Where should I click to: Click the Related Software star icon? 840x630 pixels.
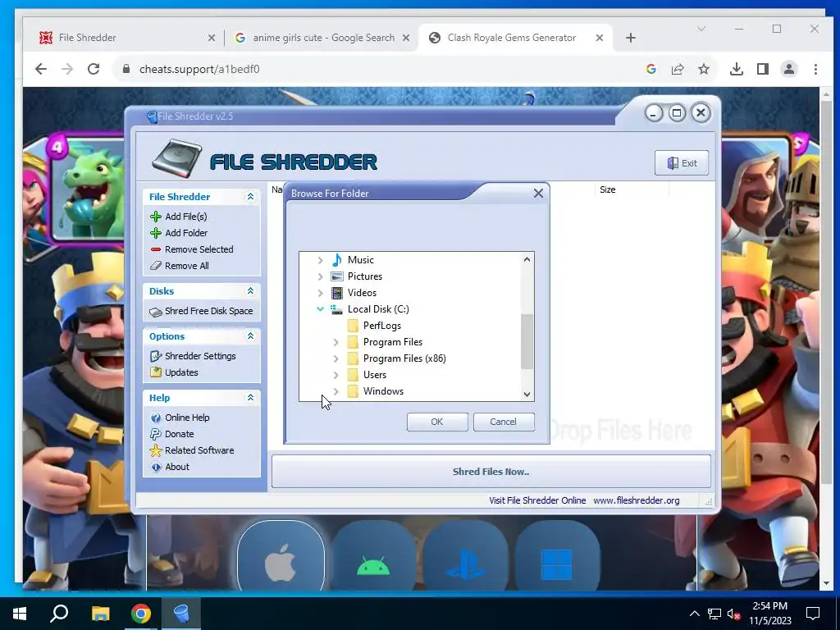click(x=156, y=450)
